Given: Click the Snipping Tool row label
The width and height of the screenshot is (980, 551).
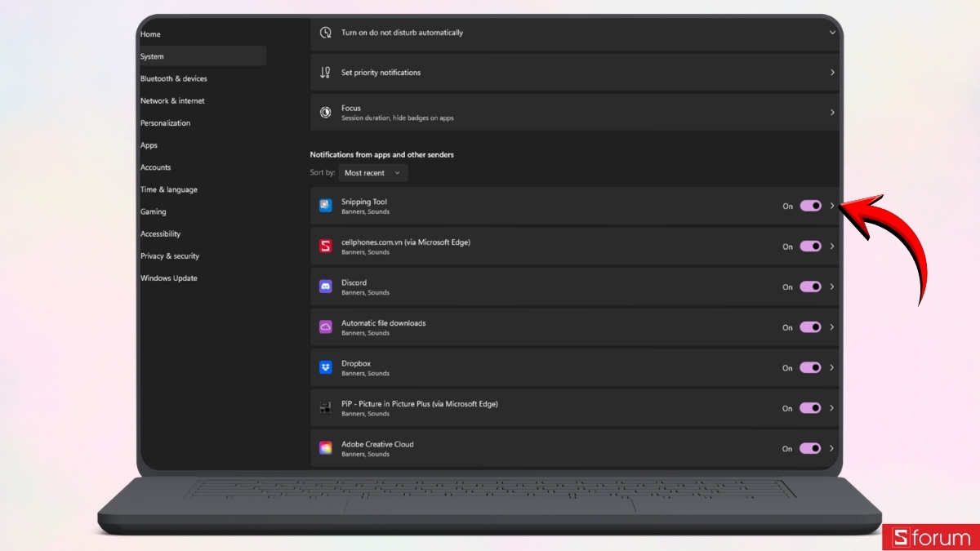Looking at the screenshot, I should click(364, 202).
